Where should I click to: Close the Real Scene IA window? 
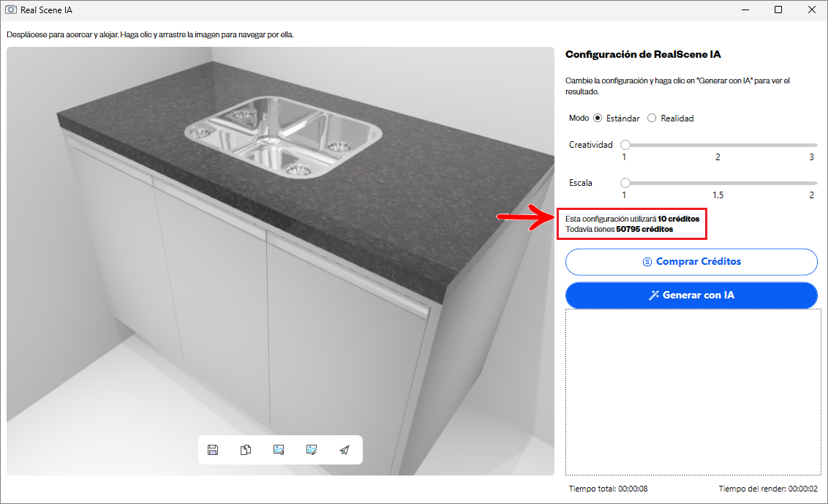[x=812, y=10]
